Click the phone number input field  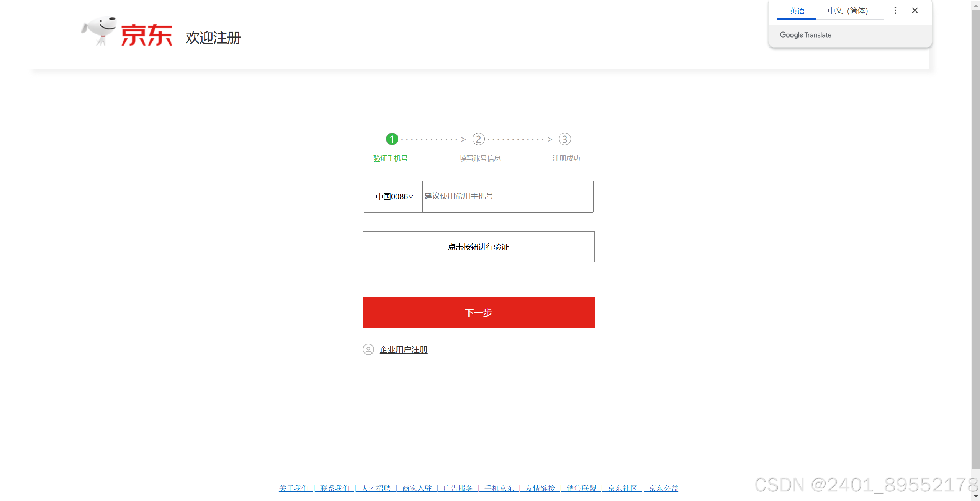[x=507, y=196]
